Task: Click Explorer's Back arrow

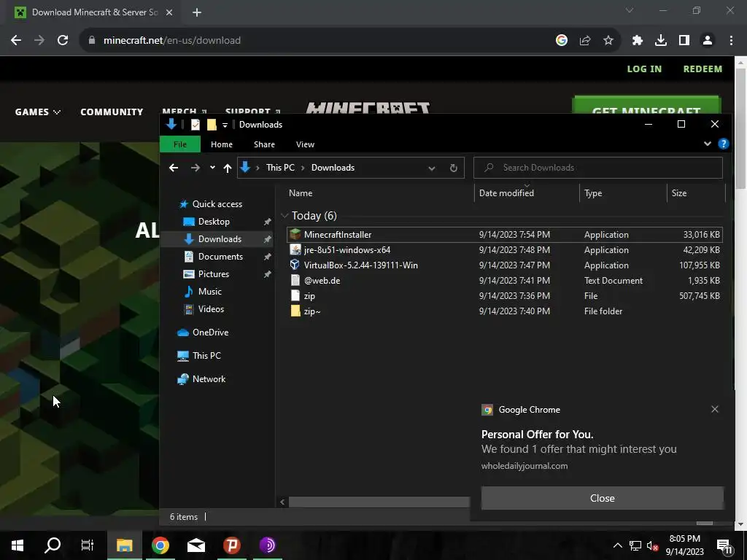Action: 174,168
